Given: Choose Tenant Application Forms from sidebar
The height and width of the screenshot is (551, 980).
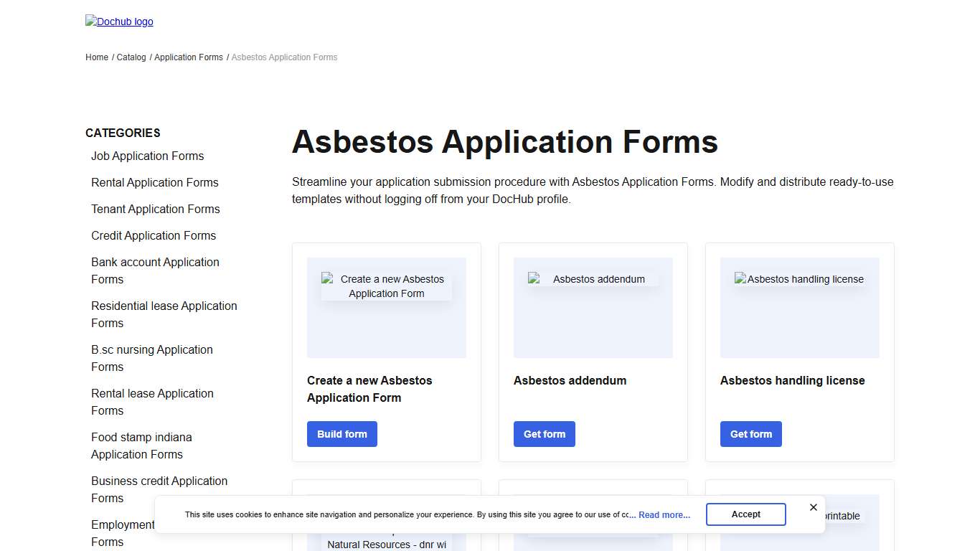Looking at the screenshot, I should tap(155, 209).
